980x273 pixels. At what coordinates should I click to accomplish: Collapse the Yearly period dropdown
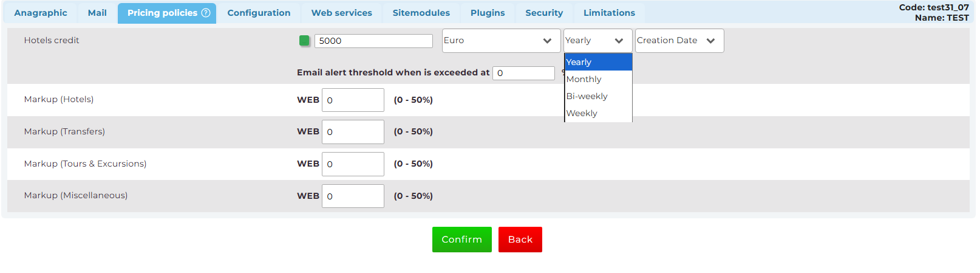click(x=597, y=41)
